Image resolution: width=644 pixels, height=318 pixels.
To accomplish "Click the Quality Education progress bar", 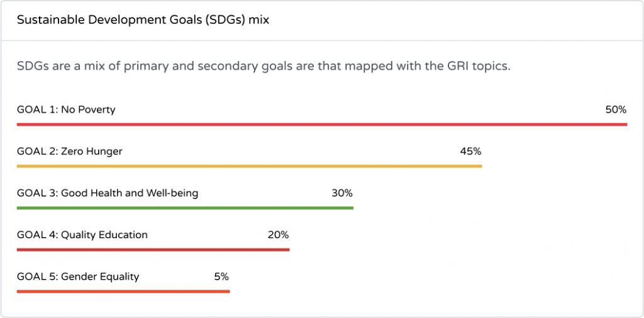I will 153,249.
